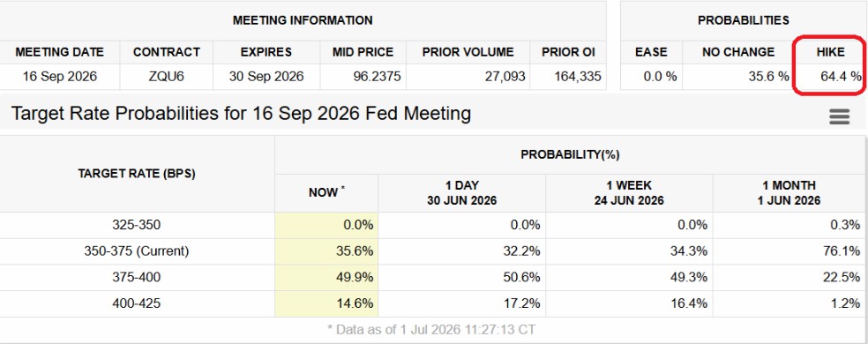Image resolution: width=868 pixels, height=344 pixels.
Task: Select the HIKE probability column header
Action: click(x=830, y=53)
